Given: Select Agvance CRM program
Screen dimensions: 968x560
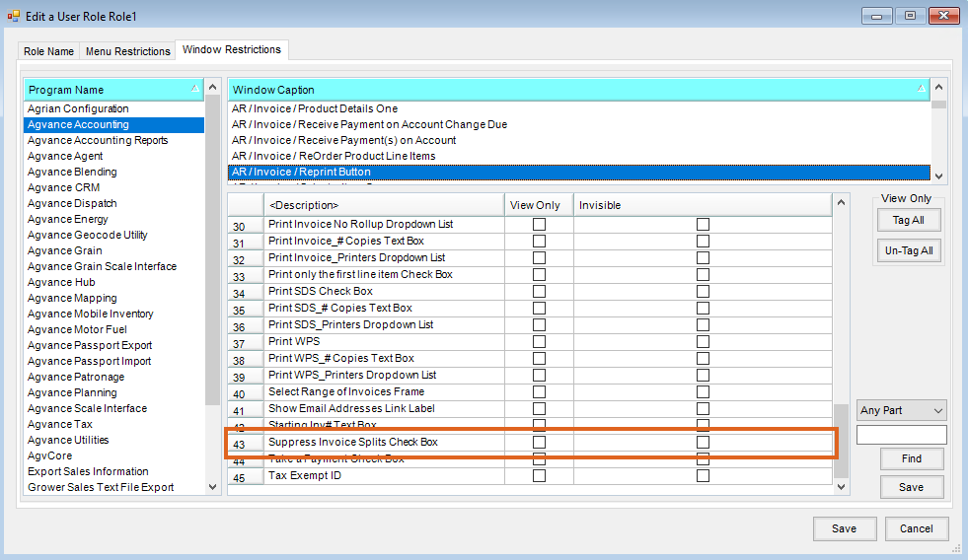Looking at the screenshot, I should pyautogui.click(x=114, y=187).
